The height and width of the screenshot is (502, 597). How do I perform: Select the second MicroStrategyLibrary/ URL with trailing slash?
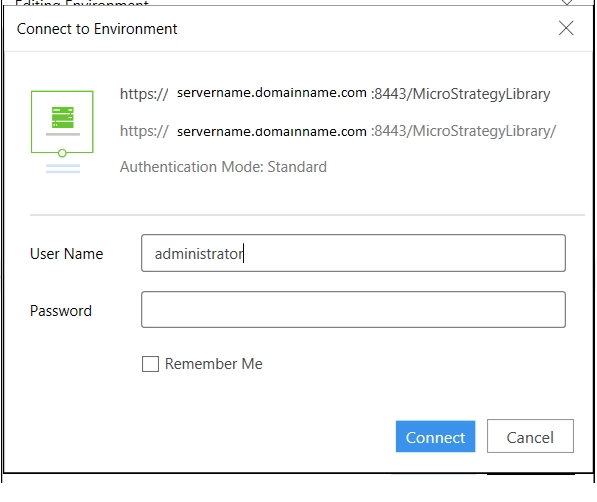point(338,131)
